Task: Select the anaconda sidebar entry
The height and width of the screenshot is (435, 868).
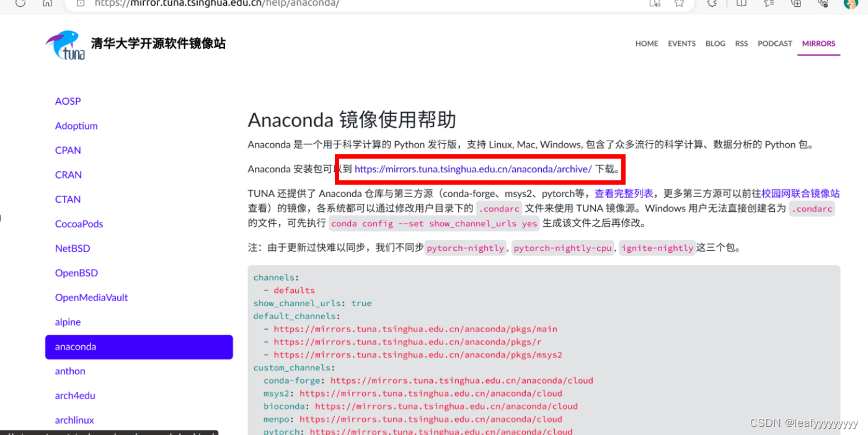Action: (75, 346)
